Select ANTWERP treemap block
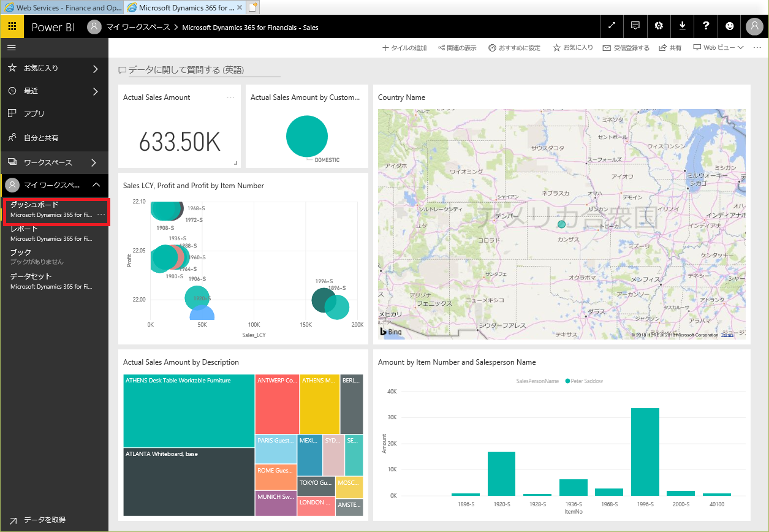The width and height of the screenshot is (769, 532). tap(277, 405)
